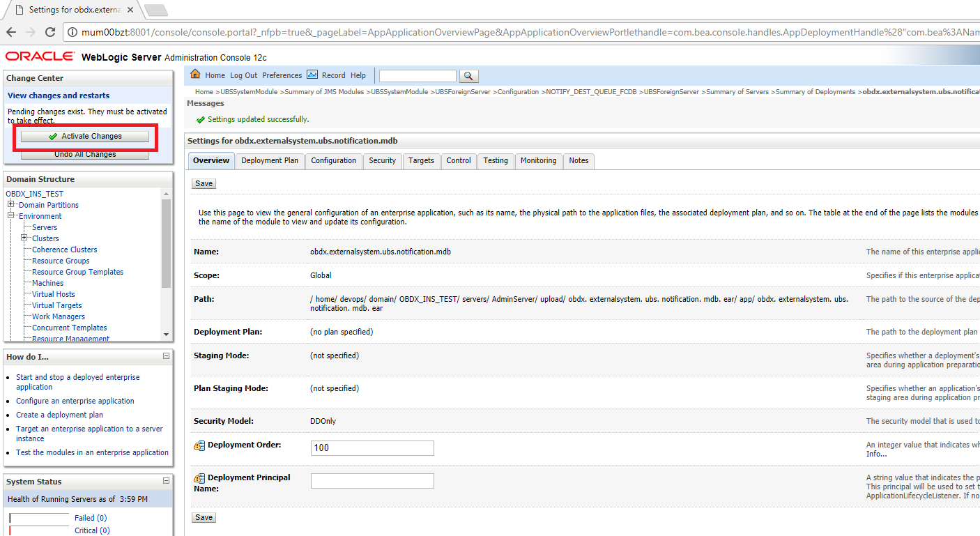The image size is (980, 536).
Task: Expand Clusters tree node
Action: coord(24,238)
